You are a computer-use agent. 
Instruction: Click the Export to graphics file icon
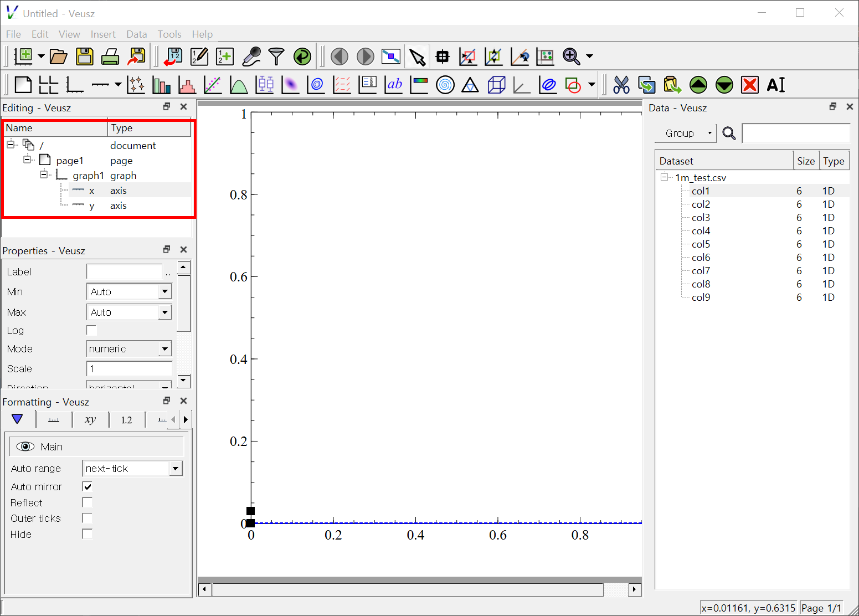pyautogui.click(x=136, y=56)
